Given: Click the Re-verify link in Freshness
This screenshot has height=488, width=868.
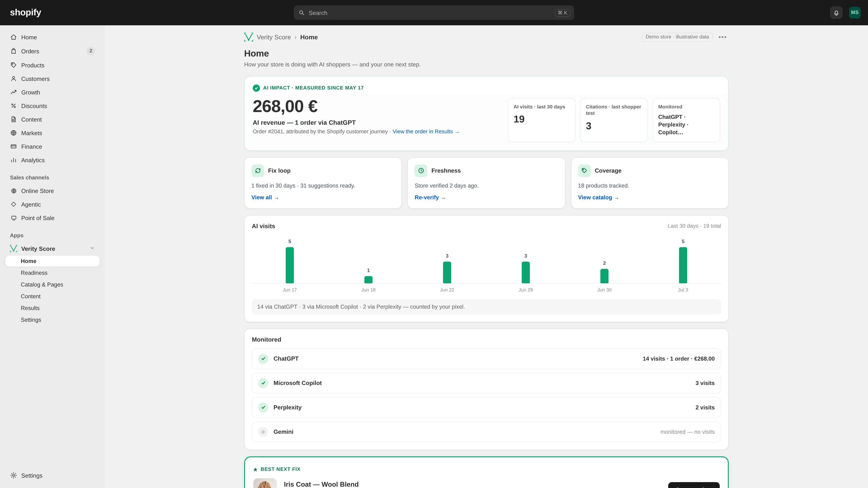Looking at the screenshot, I should point(430,197).
